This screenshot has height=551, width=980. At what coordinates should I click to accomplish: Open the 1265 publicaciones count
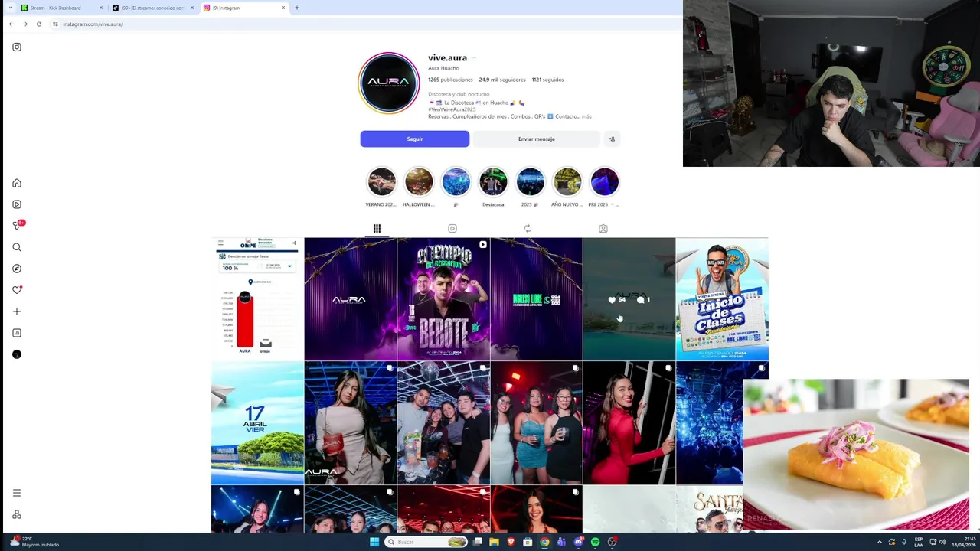coord(450,80)
